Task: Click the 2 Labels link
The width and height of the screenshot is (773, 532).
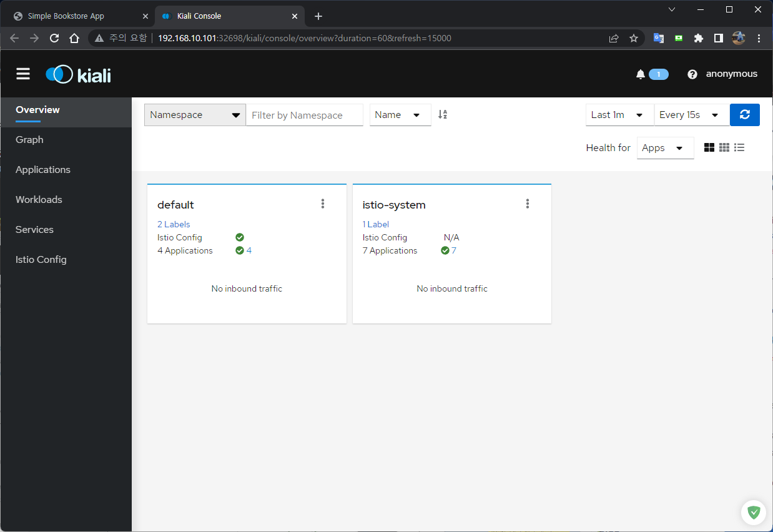Action: tap(174, 224)
